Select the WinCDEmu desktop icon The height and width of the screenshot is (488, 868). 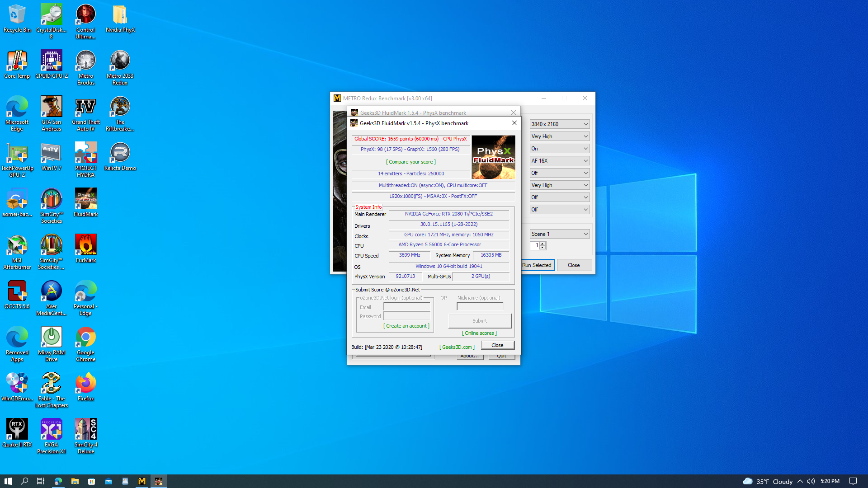point(17,387)
